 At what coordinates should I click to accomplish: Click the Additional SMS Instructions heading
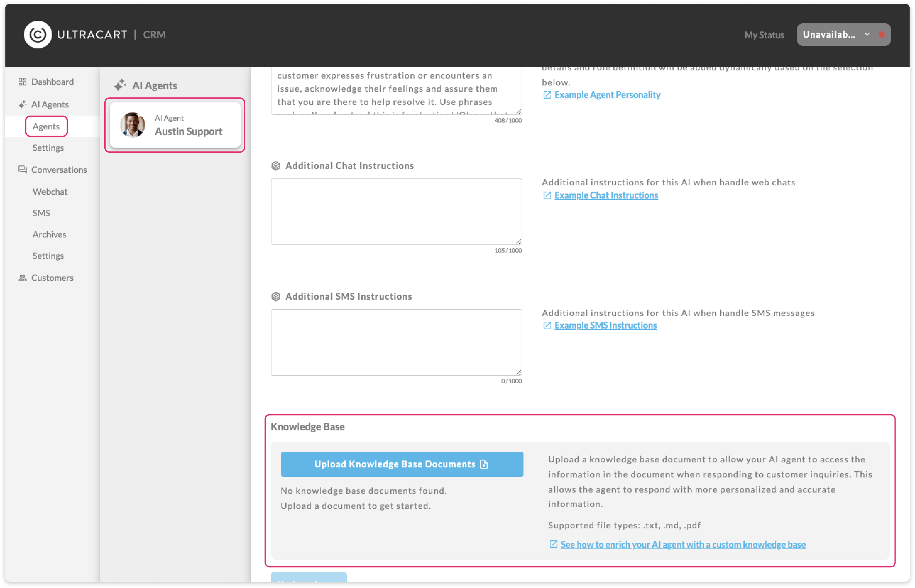tap(349, 297)
